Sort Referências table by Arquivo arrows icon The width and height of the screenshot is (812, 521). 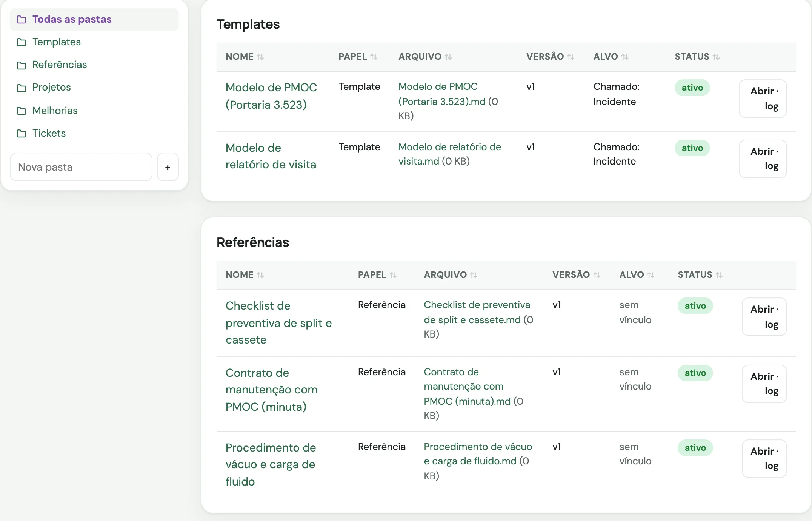click(x=474, y=275)
